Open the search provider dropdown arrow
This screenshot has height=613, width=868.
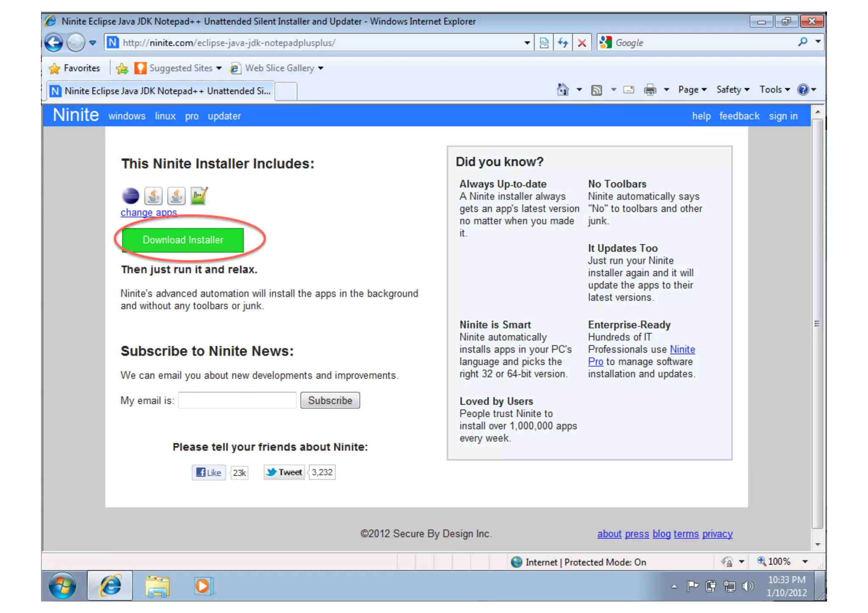(x=818, y=42)
